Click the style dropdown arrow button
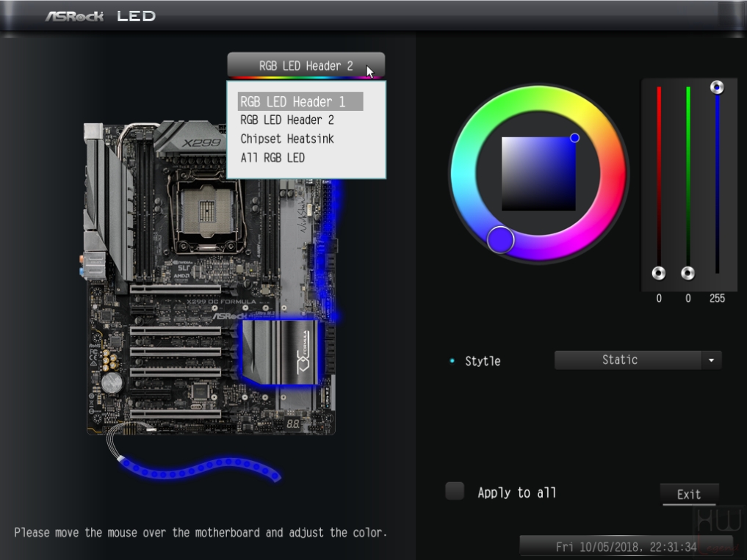747x560 pixels. (x=711, y=360)
